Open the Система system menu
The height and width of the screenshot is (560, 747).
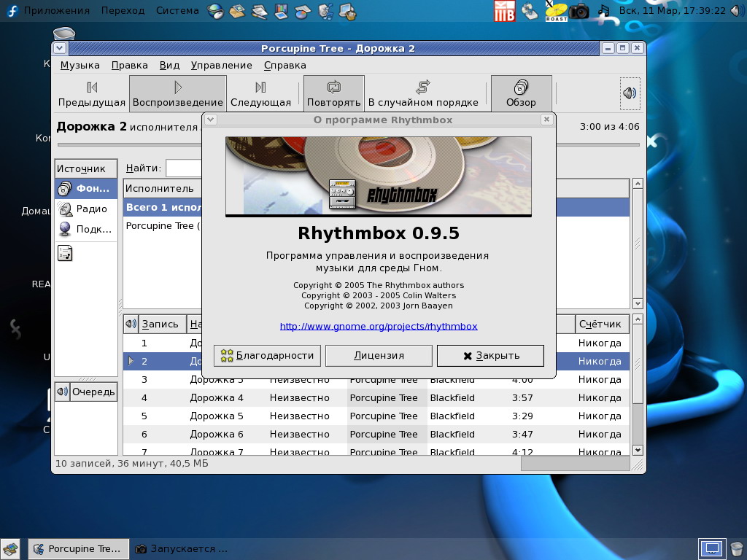177,10
